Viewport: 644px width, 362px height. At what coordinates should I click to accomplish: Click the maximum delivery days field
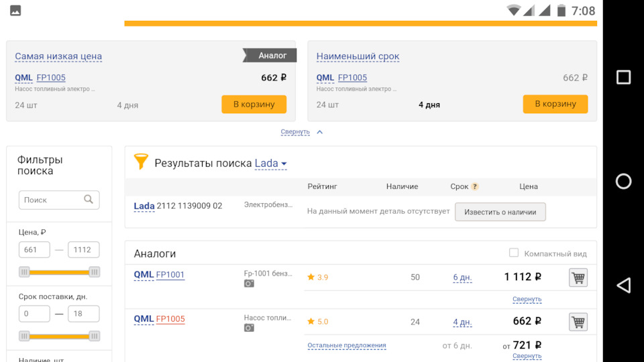[84, 314]
